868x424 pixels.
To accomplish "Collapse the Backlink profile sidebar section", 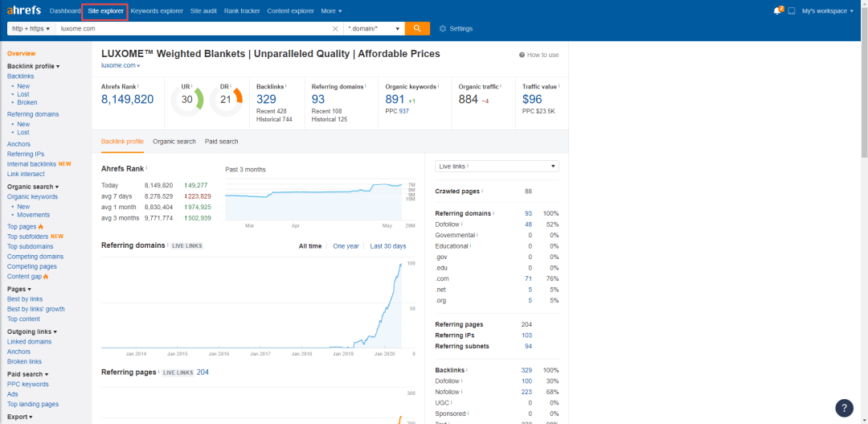I will [33, 66].
